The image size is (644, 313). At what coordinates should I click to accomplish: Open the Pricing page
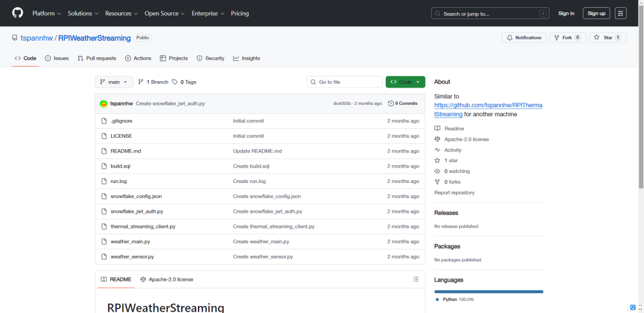coord(240,13)
